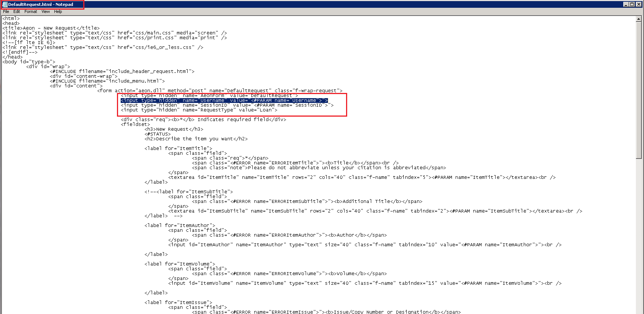Minimize the Notepad window

pyautogui.click(x=626, y=4)
